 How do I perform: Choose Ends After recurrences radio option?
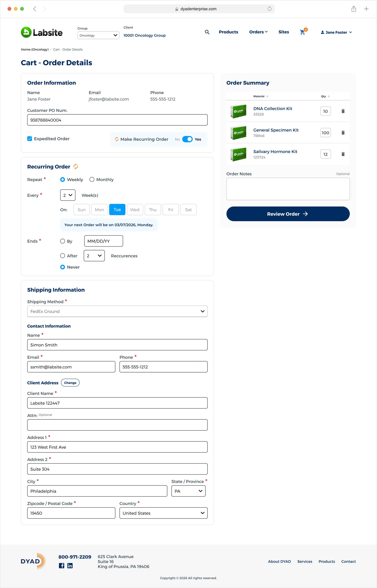[x=62, y=256]
